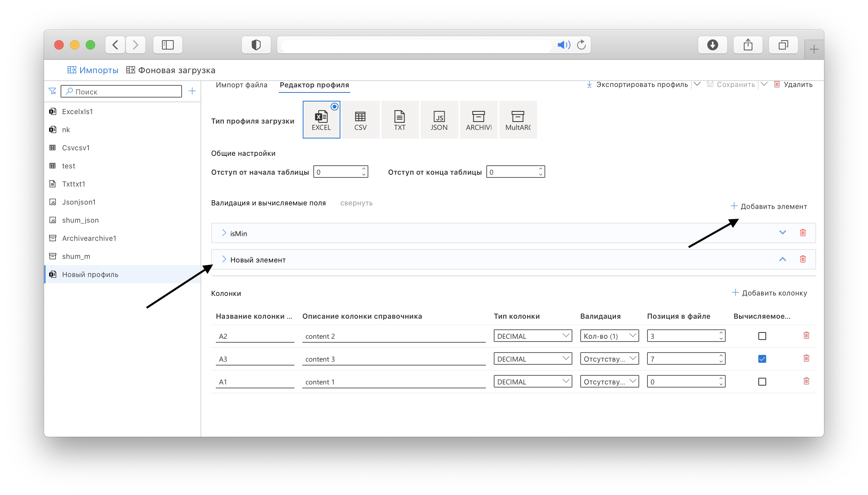Click Удалить profile button
The height and width of the screenshot is (495, 868).
pos(793,85)
